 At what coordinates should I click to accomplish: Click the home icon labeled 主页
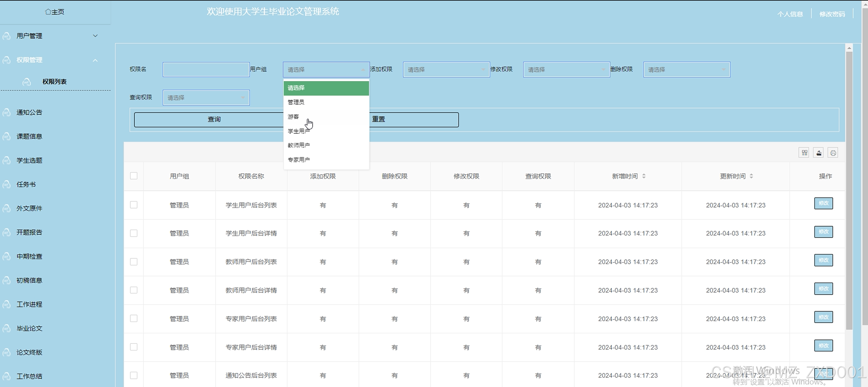[48, 12]
